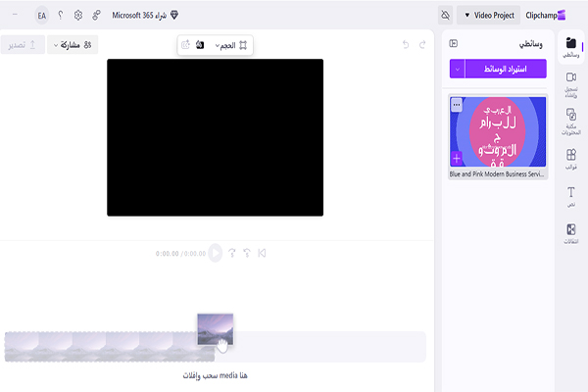Screen dimensions: 588x392
Task: Click the diamond premium icon
Action: [x=174, y=15]
